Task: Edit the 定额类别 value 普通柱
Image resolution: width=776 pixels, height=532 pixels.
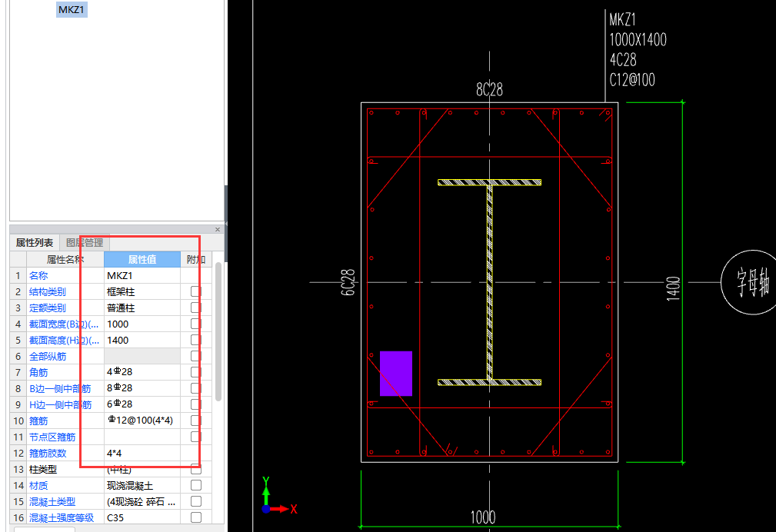Action: (x=142, y=308)
